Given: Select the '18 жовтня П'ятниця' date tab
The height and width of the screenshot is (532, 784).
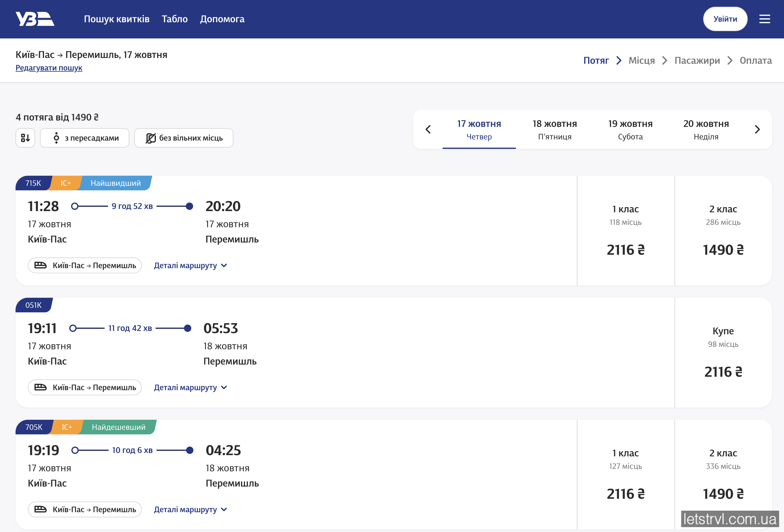Looking at the screenshot, I should (x=555, y=130).
